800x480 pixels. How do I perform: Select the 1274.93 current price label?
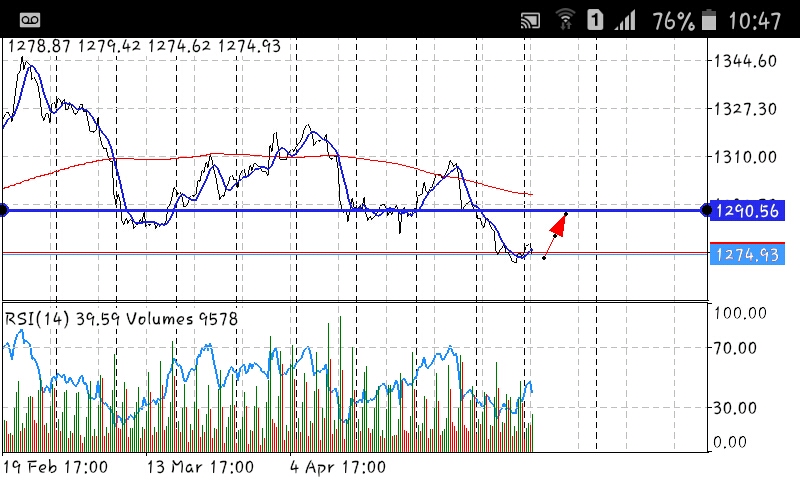click(x=747, y=255)
